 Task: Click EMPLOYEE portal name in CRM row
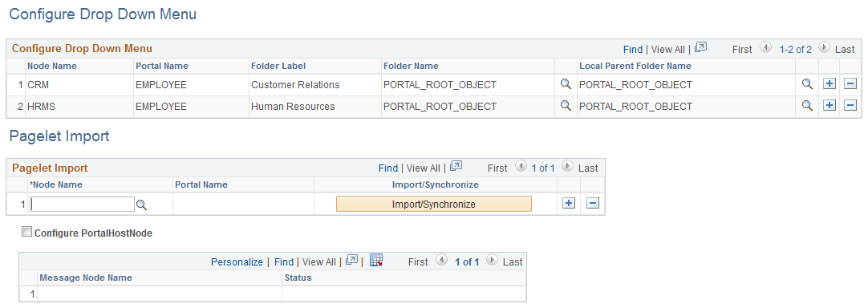[161, 85]
